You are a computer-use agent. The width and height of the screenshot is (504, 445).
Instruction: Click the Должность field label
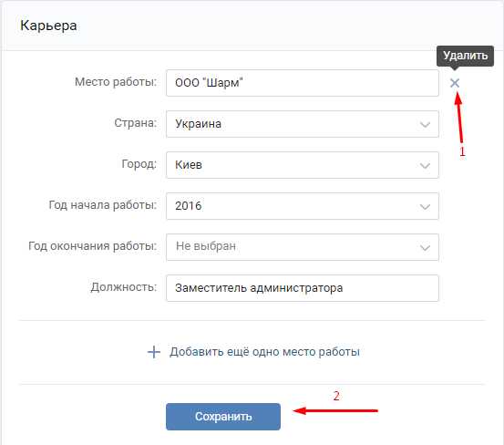(124, 287)
